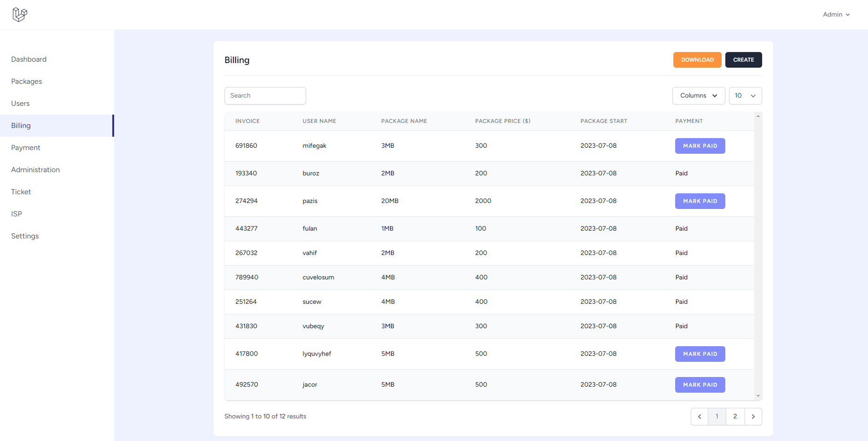Go to the Payment section
Viewport: 868px width, 441px height.
point(25,147)
